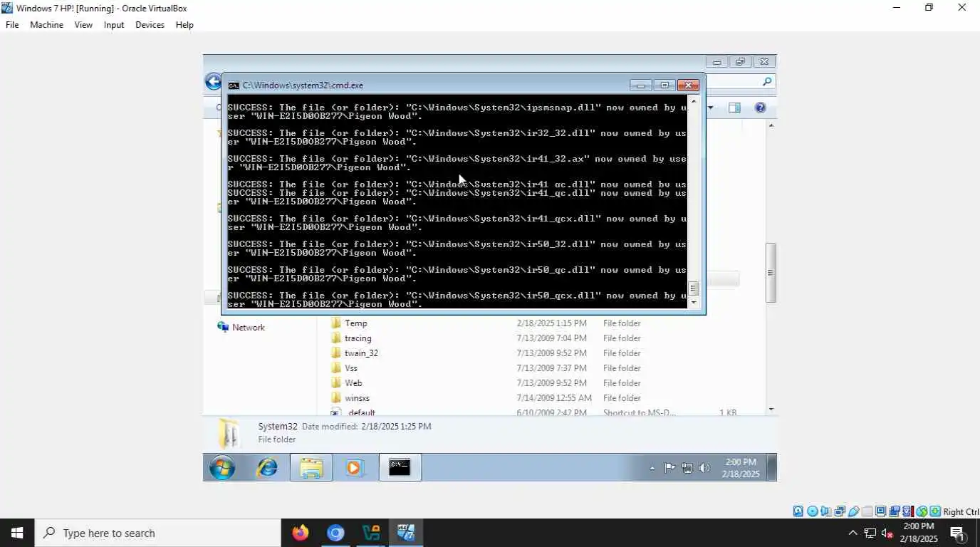Click the VirtualBox shared folders status icon
980x547 pixels.
[x=867, y=511]
